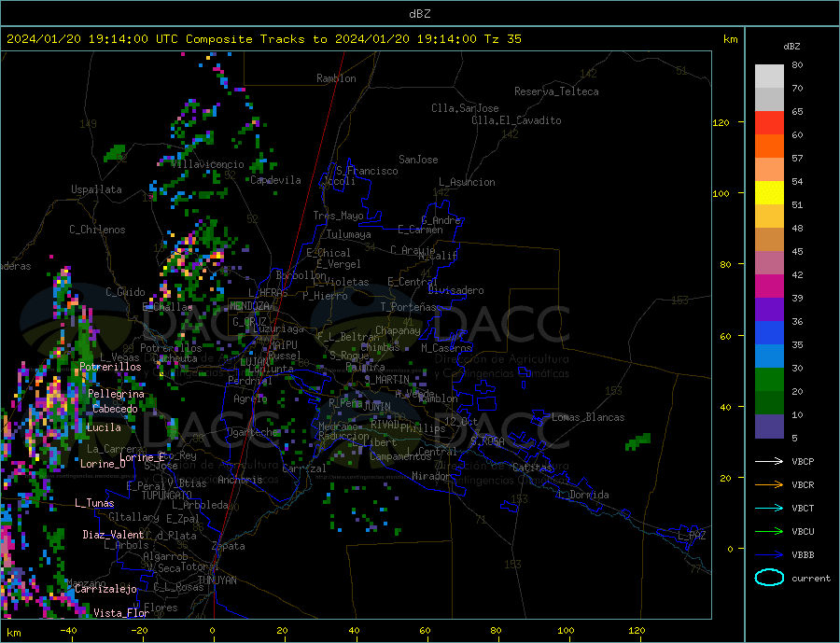Image resolution: width=840 pixels, height=643 pixels.
Task: Click the 'Tz 35' text in header
Action: coord(502,39)
